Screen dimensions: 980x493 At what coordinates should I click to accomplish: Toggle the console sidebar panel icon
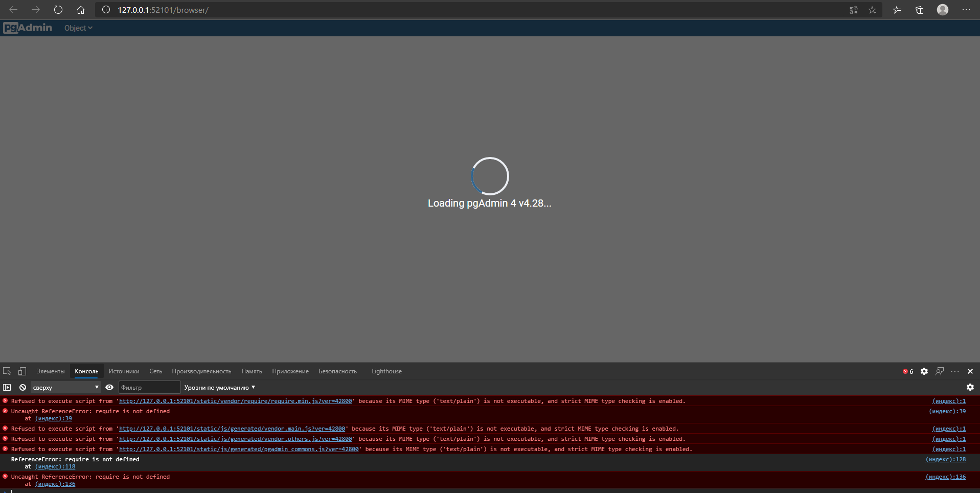(x=7, y=388)
